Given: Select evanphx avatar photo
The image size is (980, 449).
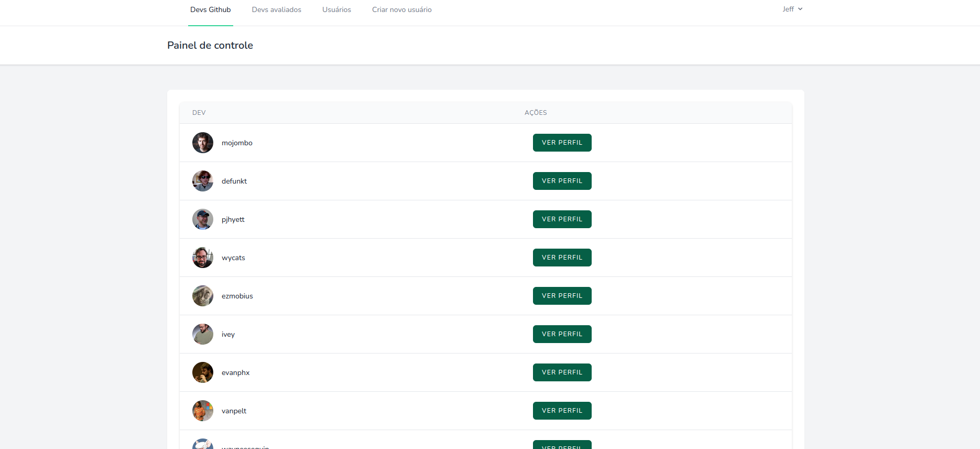Looking at the screenshot, I should click(x=203, y=372).
